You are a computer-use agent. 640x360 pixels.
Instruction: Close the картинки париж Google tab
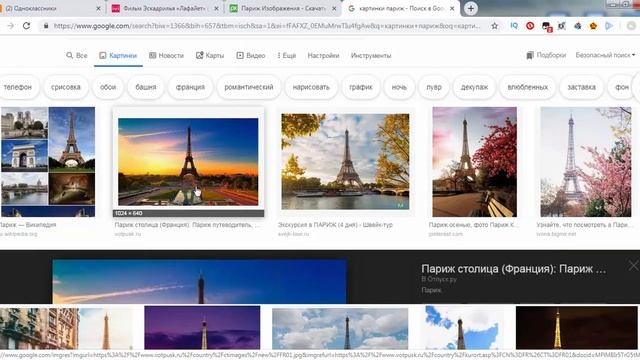coord(452,8)
